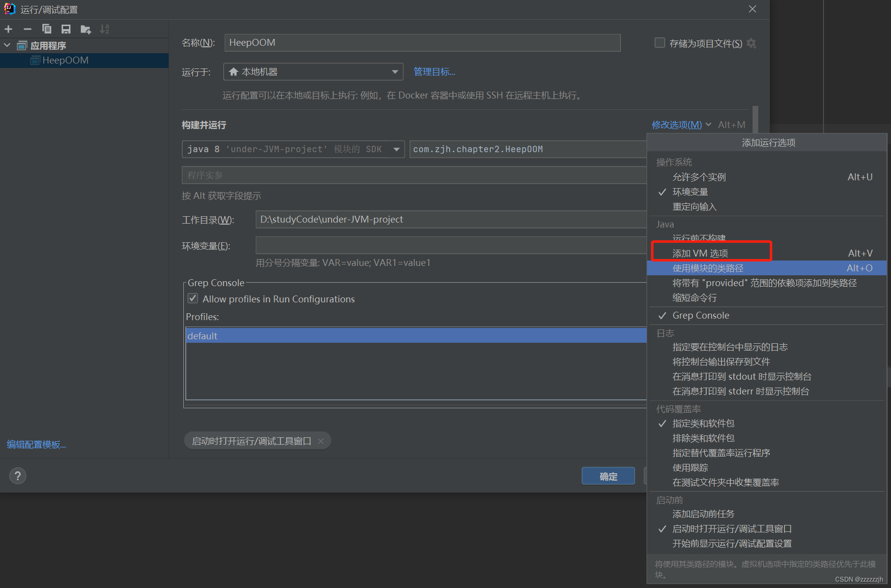This screenshot has height=588, width=891.
Task: Open the 运行于 本地机器 dropdown
Action: pyautogui.click(x=313, y=72)
